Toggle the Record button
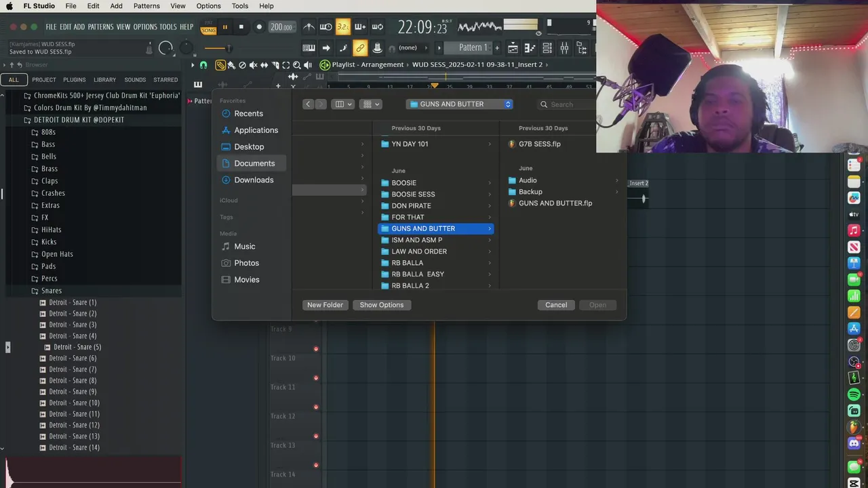Screen dimensions: 868x488 (x=259, y=27)
